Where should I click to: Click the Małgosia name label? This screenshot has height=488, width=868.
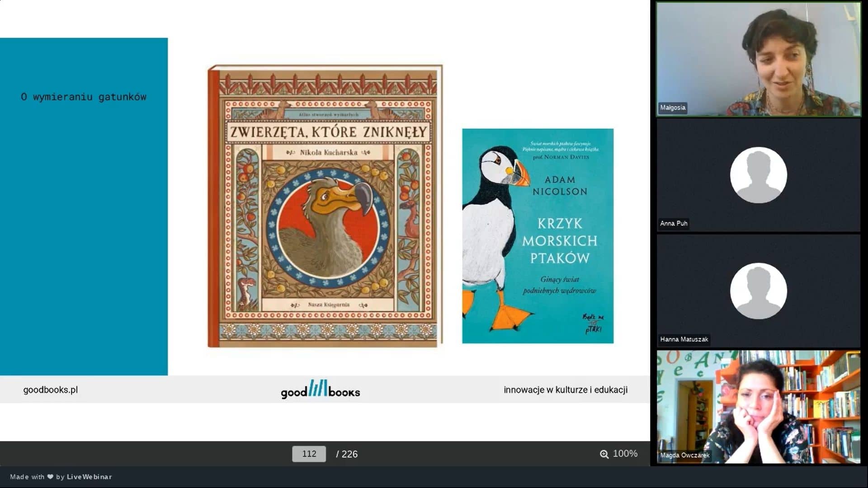[672, 108]
